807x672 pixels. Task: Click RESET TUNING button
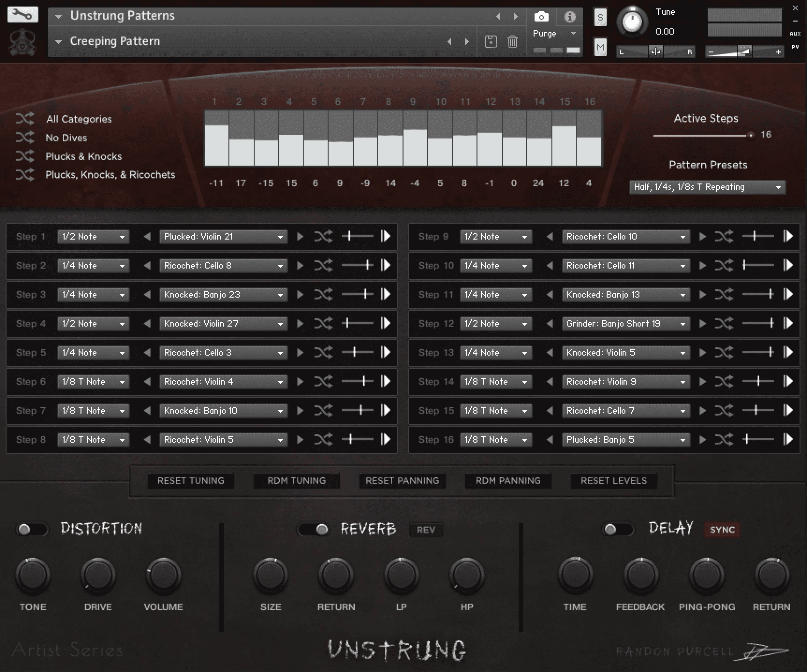tap(191, 481)
